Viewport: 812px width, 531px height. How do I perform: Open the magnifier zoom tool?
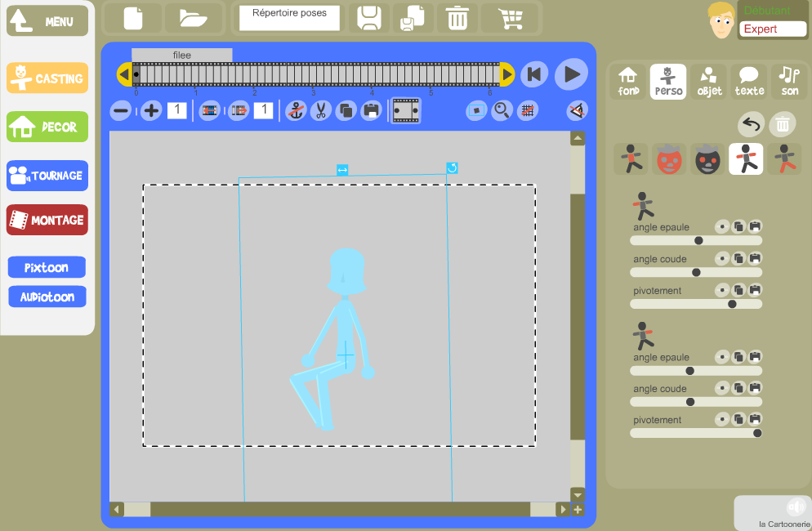tap(502, 110)
